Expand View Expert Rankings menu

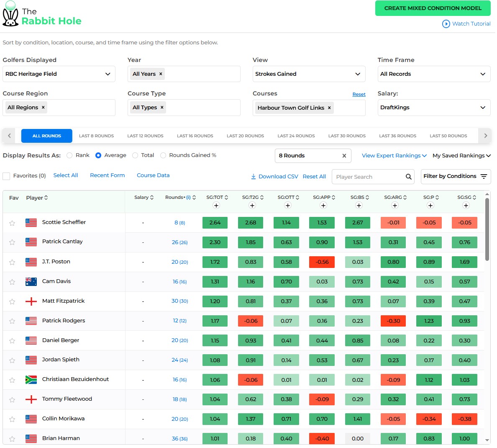point(395,156)
